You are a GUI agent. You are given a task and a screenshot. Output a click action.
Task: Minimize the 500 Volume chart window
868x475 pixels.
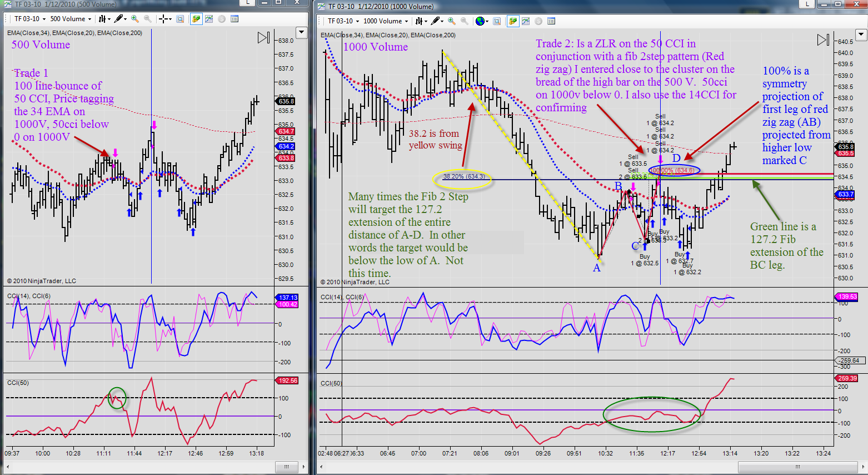click(x=263, y=3)
